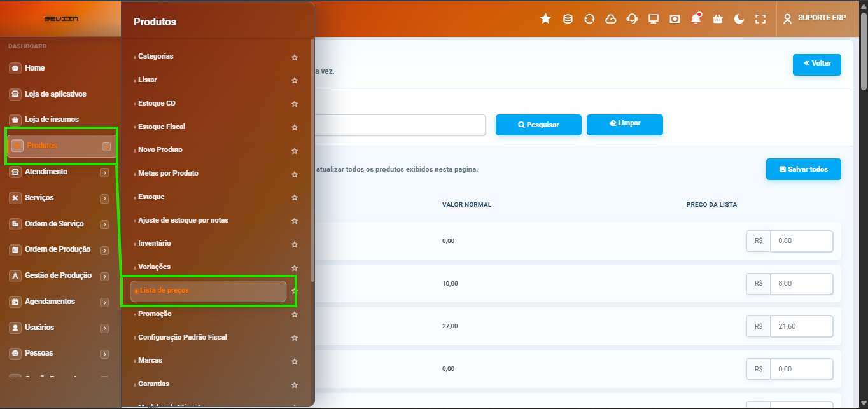Click the database icon in header

click(568, 18)
